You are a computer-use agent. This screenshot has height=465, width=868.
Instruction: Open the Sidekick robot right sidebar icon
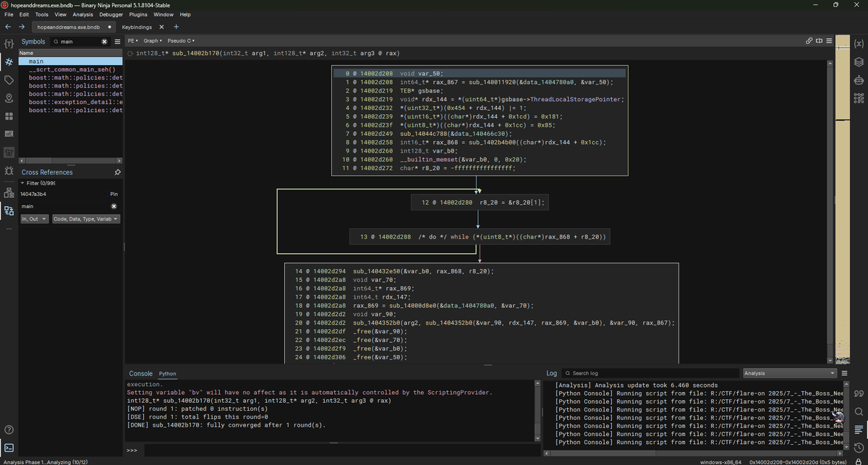(x=859, y=80)
